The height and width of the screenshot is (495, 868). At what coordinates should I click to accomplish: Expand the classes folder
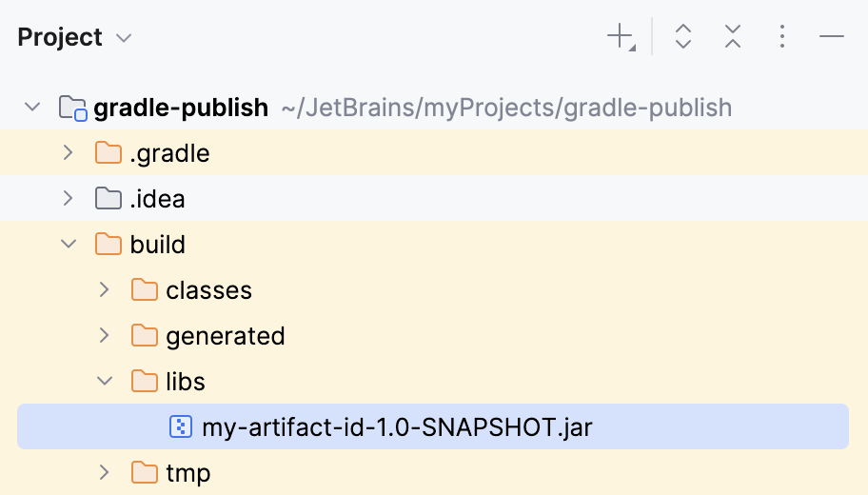click(x=104, y=290)
